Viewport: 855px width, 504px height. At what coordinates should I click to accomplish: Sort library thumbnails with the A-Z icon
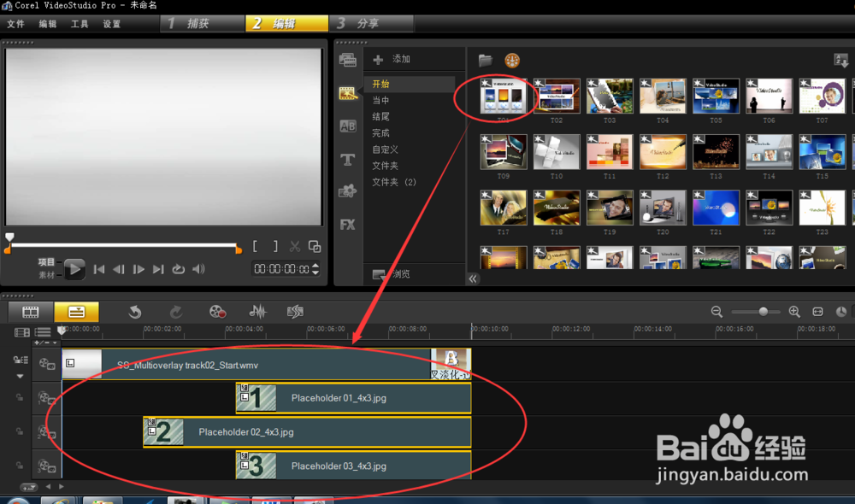click(840, 61)
